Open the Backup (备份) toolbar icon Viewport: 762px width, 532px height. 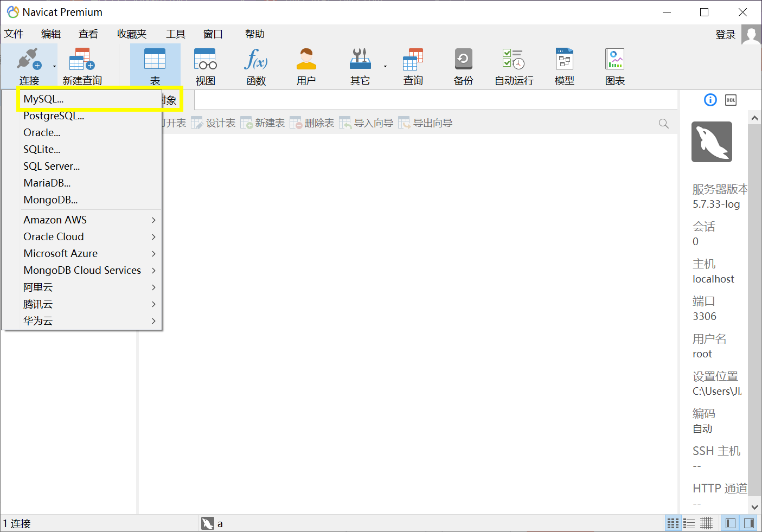coord(464,59)
